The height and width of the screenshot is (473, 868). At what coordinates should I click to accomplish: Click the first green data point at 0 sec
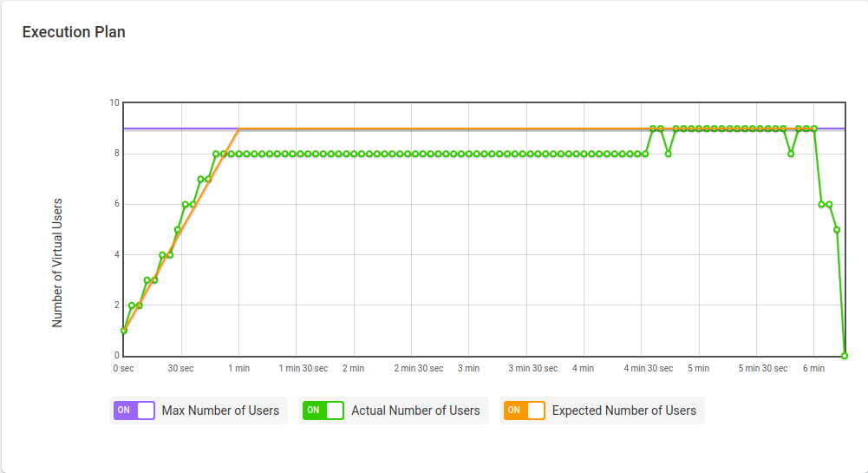tap(124, 331)
